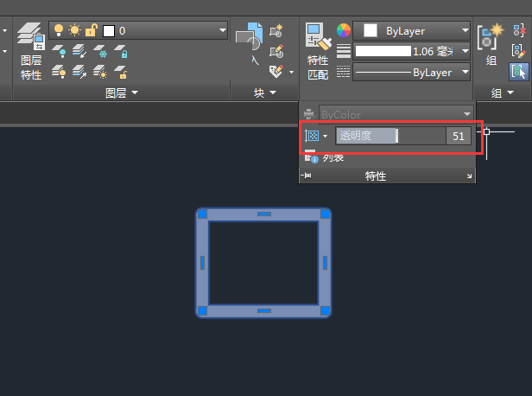Image resolution: width=532 pixels, height=396 pixels.
Task: Open the Edit Attributes dropdown arrow
Action: [291, 72]
